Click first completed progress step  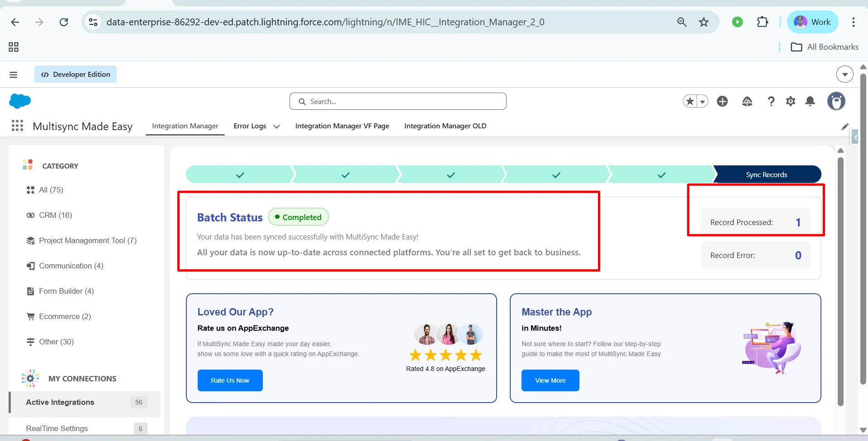pyautogui.click(x=240, y=175)
